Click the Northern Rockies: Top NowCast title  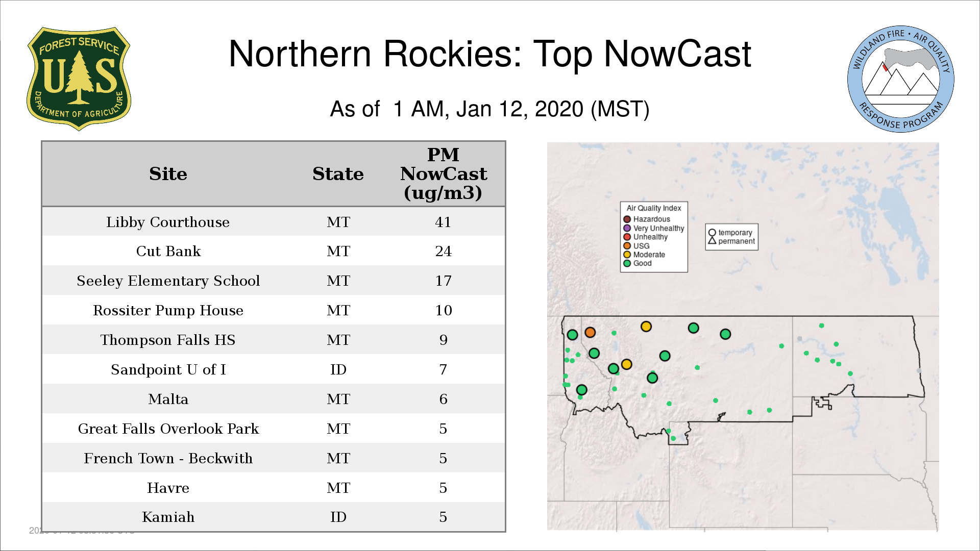(x=489, y=54)
